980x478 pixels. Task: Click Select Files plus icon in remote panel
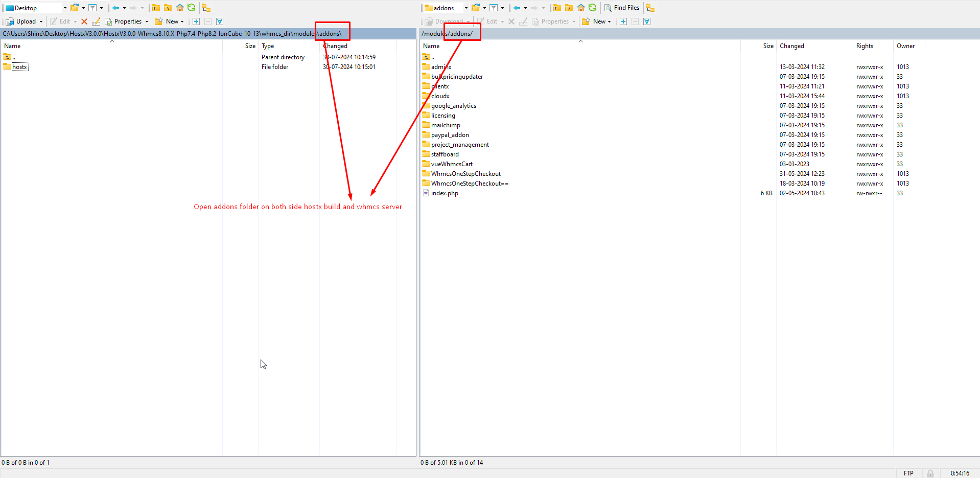623,21
